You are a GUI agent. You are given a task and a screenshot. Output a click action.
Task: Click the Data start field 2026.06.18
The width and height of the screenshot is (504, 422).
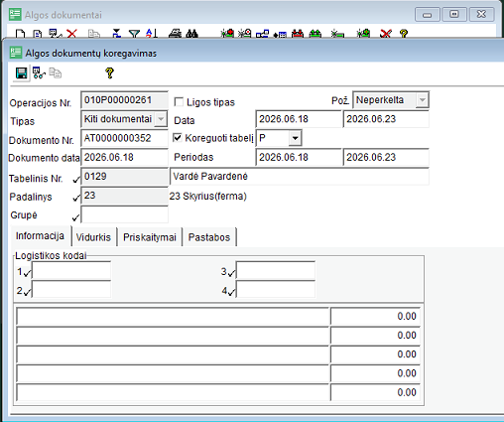299,119
